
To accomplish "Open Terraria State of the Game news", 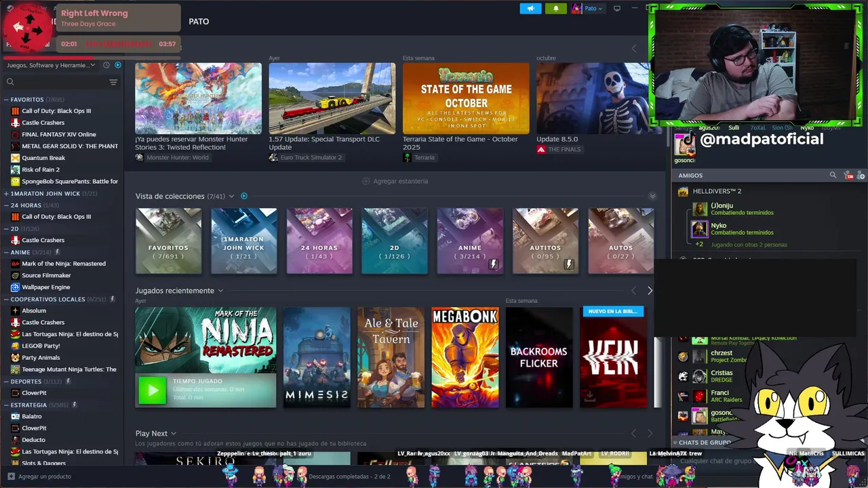I will point(466,98).
